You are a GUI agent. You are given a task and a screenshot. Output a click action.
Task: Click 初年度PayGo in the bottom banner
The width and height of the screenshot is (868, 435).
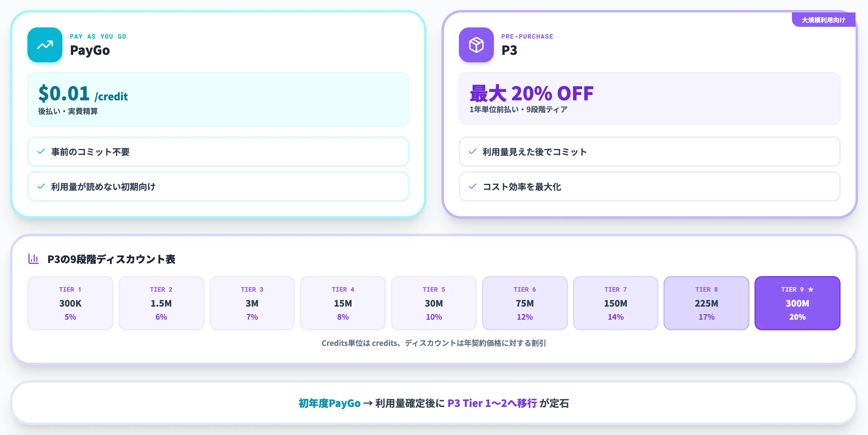(330, 403)
